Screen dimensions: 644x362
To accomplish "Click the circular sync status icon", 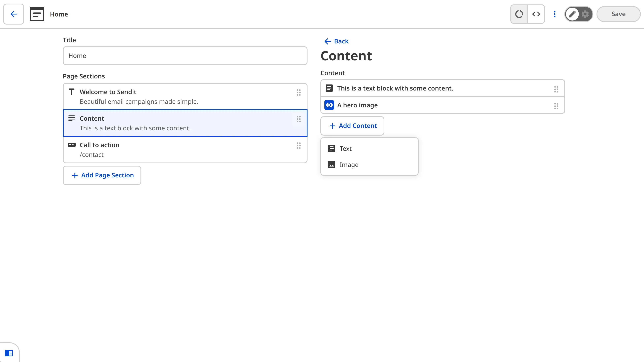I will click(x=519, y=14).
